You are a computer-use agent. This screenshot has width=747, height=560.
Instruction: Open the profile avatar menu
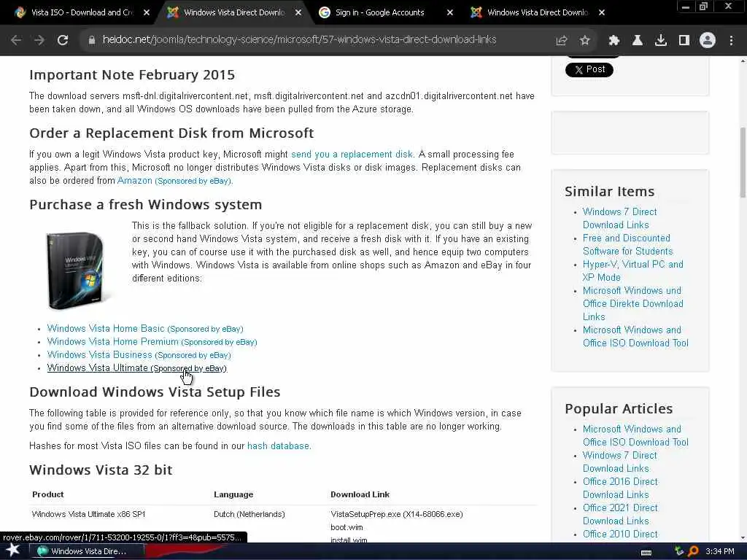pos(708,41)
